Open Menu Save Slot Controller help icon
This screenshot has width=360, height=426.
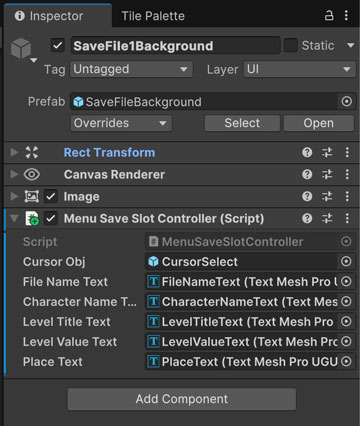[x=307, y=218]
